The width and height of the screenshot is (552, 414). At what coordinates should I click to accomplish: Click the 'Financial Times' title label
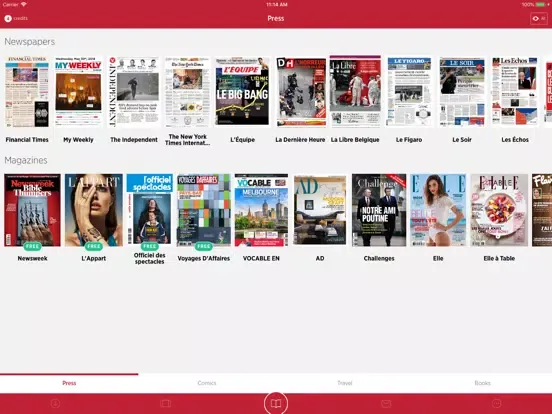[x=27, y=140]
